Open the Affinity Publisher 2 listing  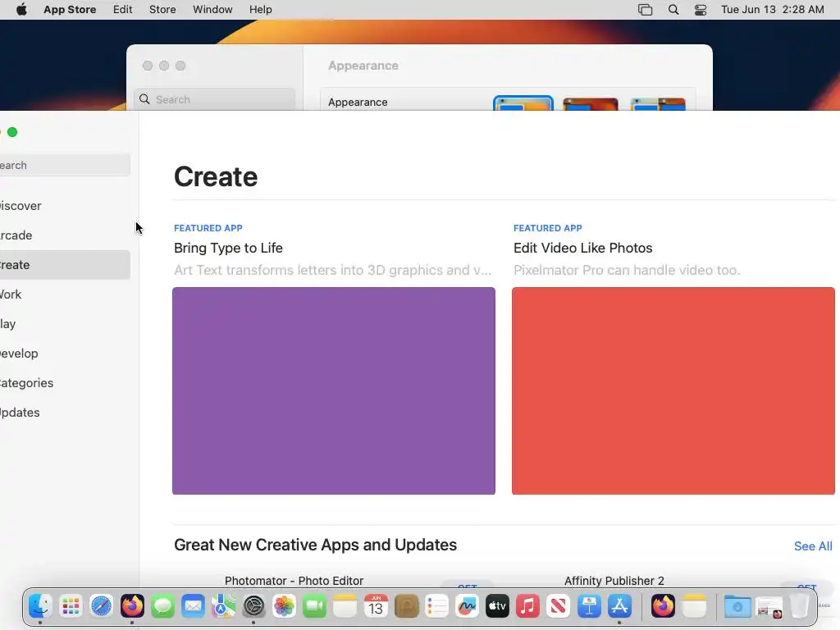click(x=614, y=581)
